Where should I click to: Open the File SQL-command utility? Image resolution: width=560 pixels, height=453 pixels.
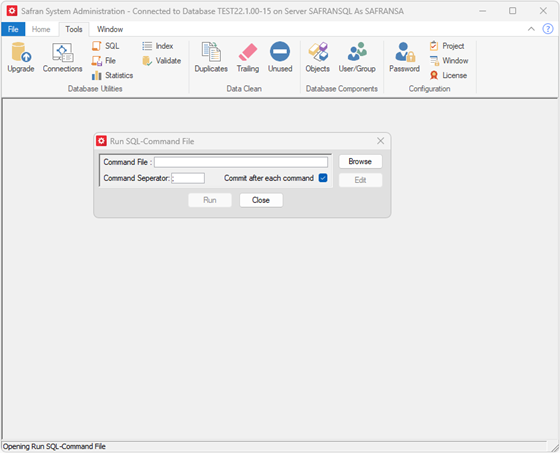tap(104, 61)
